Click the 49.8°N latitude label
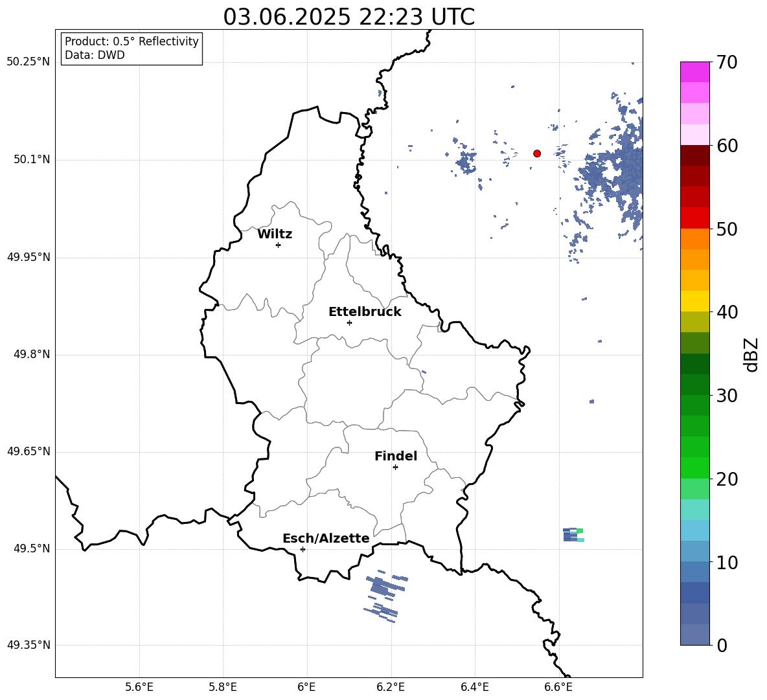The width and height of the screenshot is (767, 700). coord(32,354)
